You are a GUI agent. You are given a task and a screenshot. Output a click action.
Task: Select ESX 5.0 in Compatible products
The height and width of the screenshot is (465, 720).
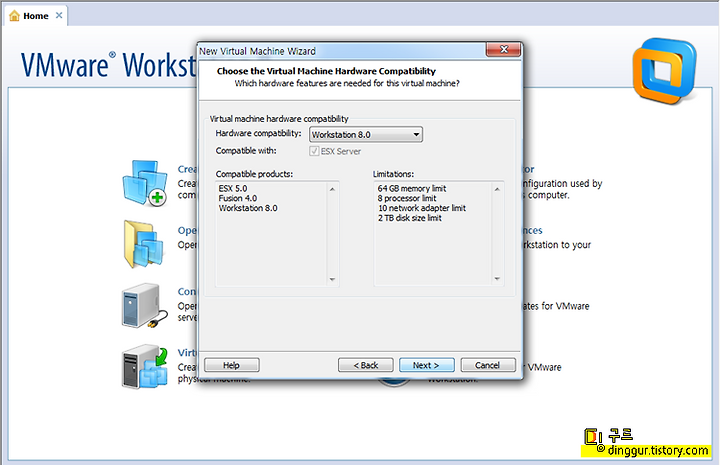(x=233, y=188)
